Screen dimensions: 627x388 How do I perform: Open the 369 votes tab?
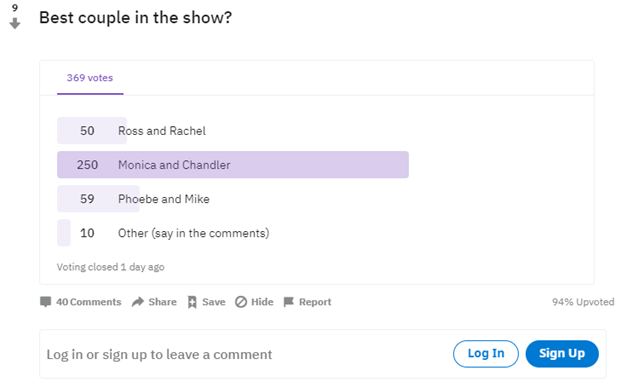(x=90, y=78)
